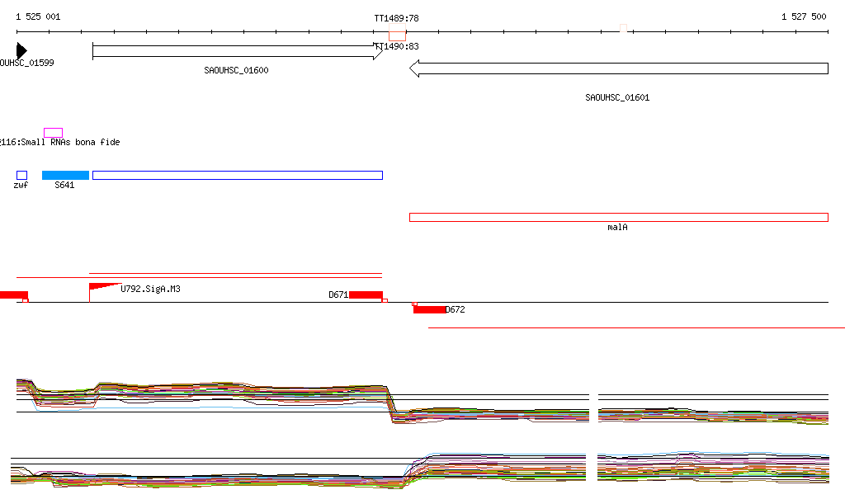Click the small pale box on the ruler
Viewport: 845px width, 504px height.
(x=624, y=28)
